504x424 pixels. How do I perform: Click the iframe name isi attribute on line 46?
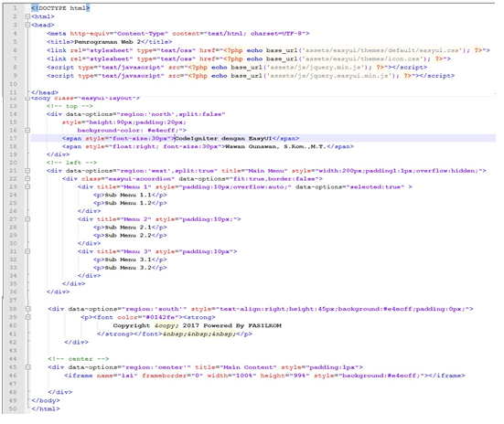point(117,376)
